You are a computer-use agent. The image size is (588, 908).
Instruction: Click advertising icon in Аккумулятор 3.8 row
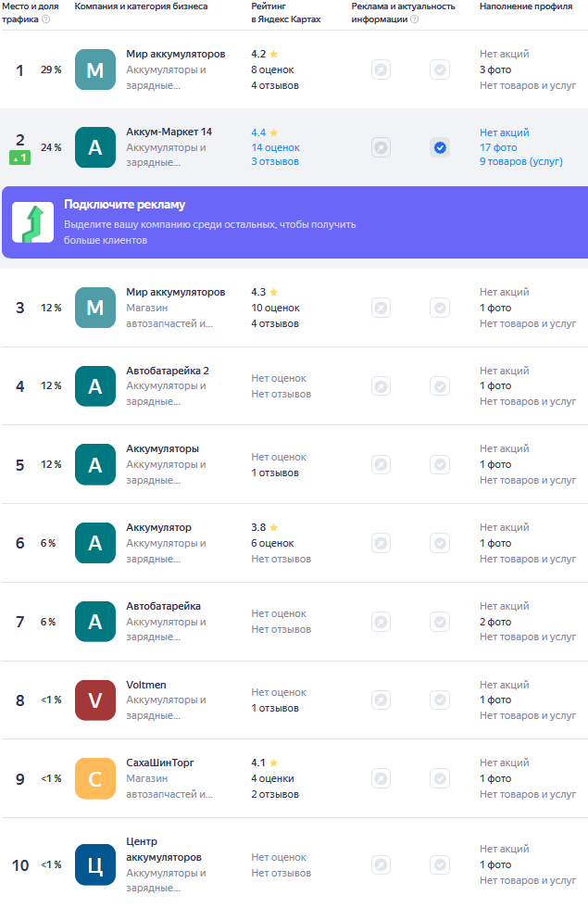tap(381, 543)
